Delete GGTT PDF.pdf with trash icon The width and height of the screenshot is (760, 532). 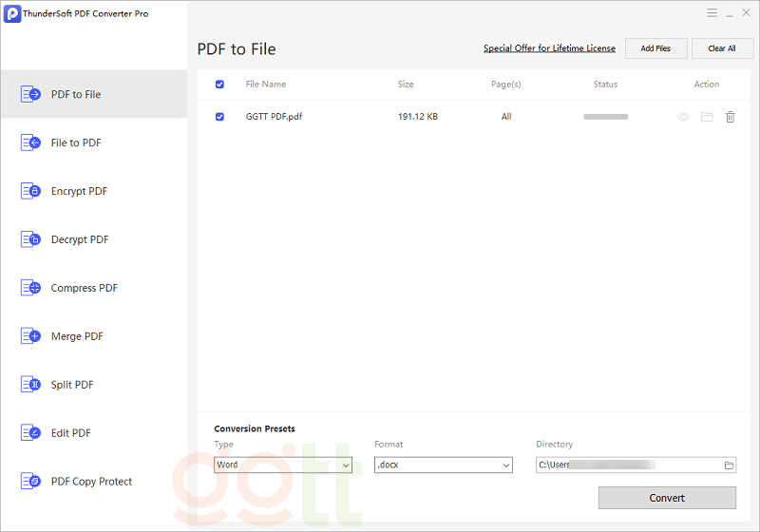pos(730,117)
